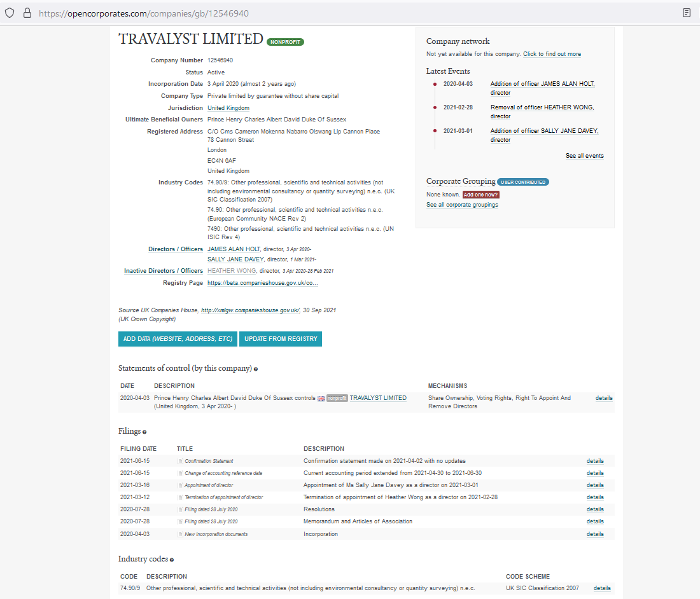Open the United Kingdom jurisdiction link

pyautogui.click(x=228, y=108)
